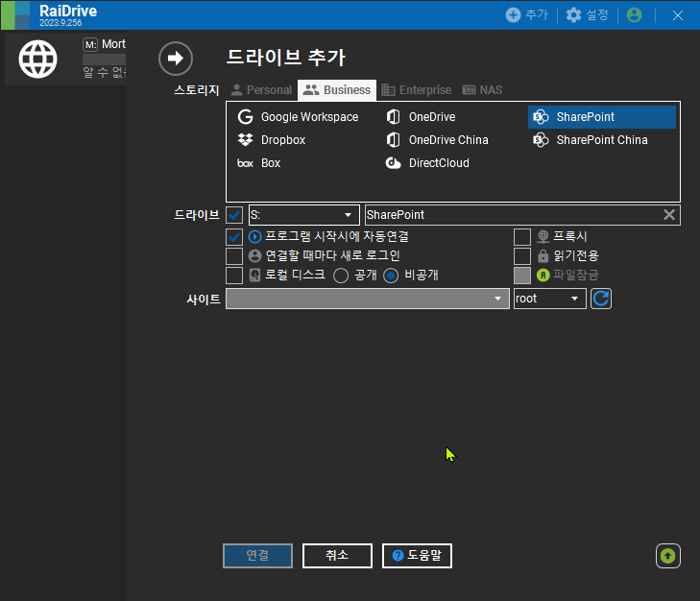Open 설정 settings in title bar
This screenshot has width=700, height=601.
click(x=587, y=15)
